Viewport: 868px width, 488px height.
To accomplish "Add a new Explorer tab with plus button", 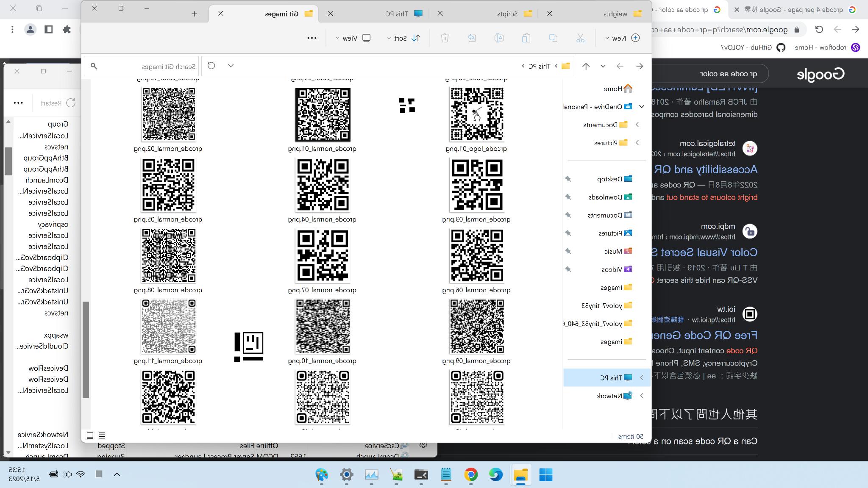I will [194, 14].
